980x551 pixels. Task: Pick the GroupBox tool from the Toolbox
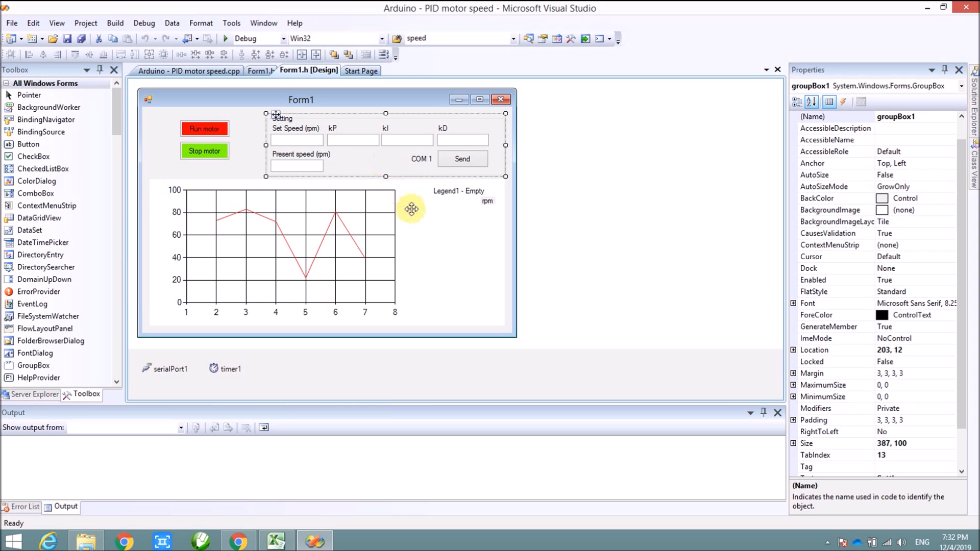[33, 365]
